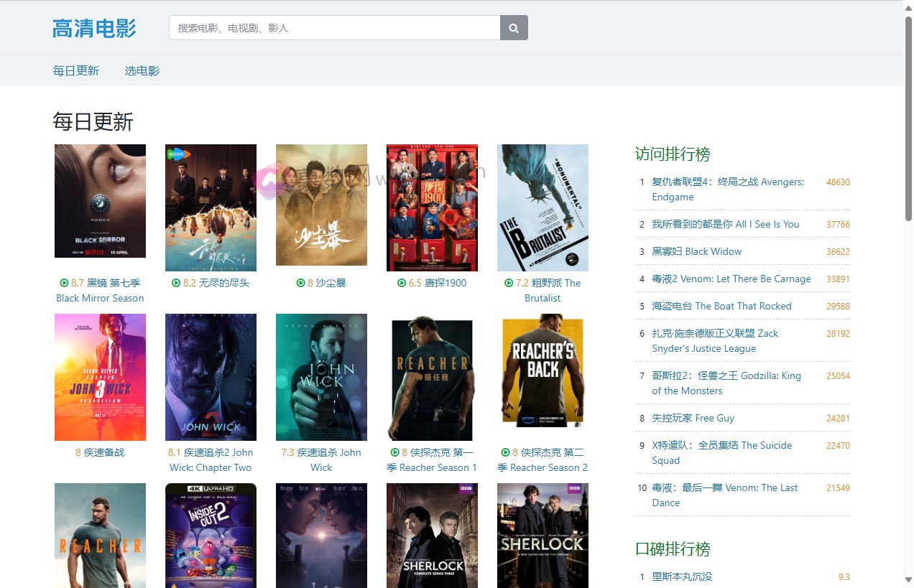Viewport: 914px width, 588px height.
Task: Click the play icon beside 黑镜 第七季
Action: tap(64, 284)
